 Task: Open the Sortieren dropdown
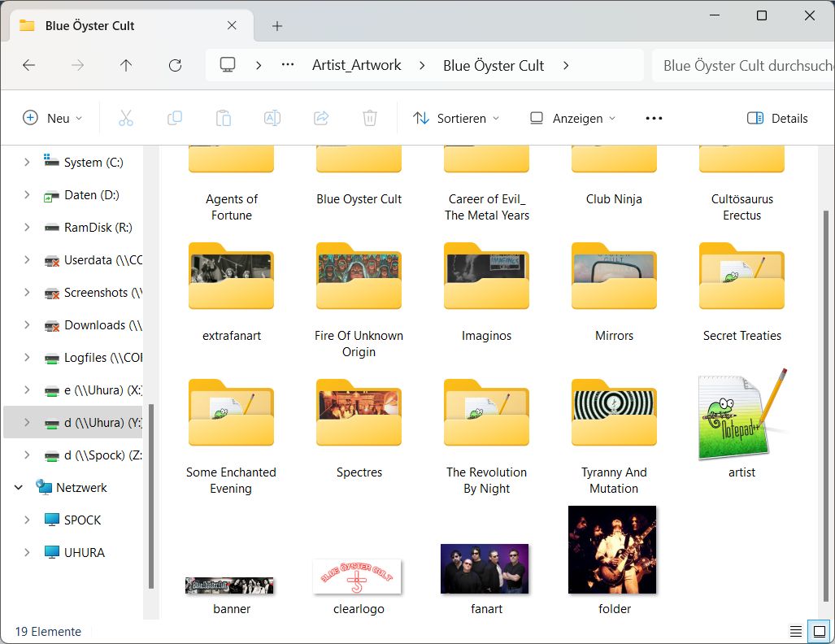pyautogui.click(x=456, y=118)
